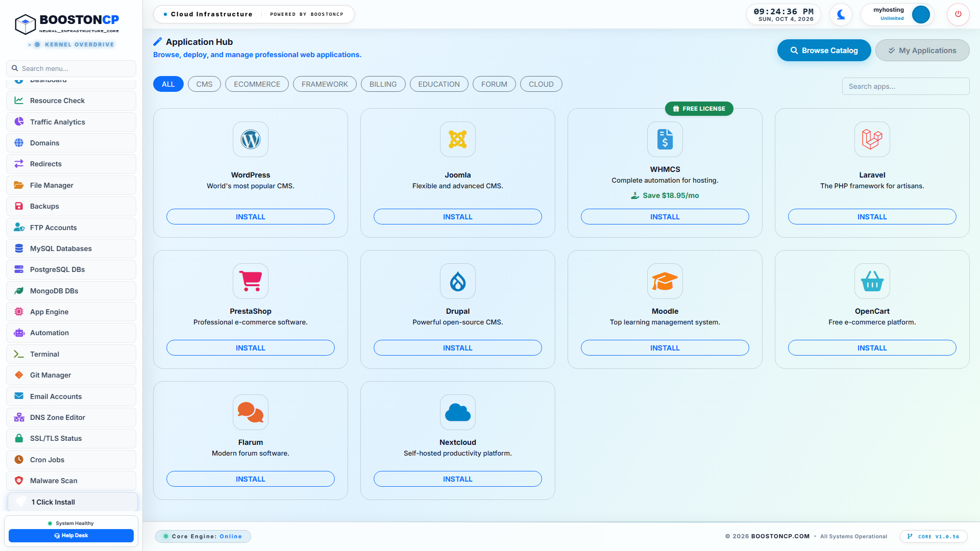This screenshot has width=980, height=551.
Task: Select the BILLING category filter
Action: (383, 84)
